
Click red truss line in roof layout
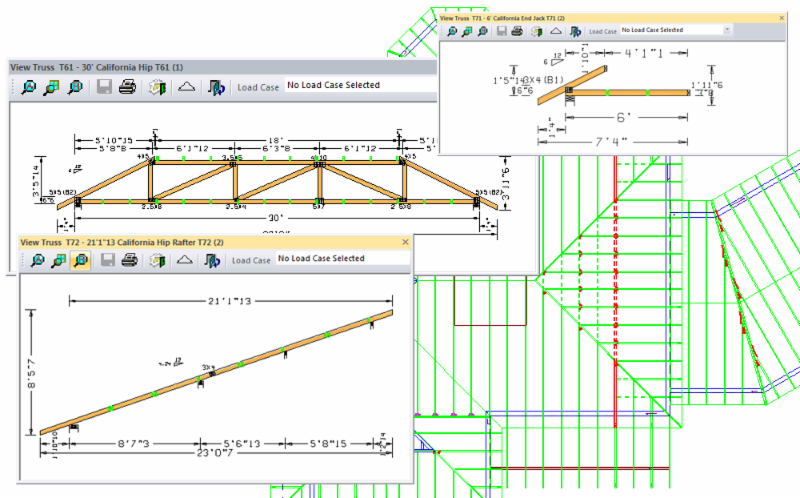(x=613, y=300)
